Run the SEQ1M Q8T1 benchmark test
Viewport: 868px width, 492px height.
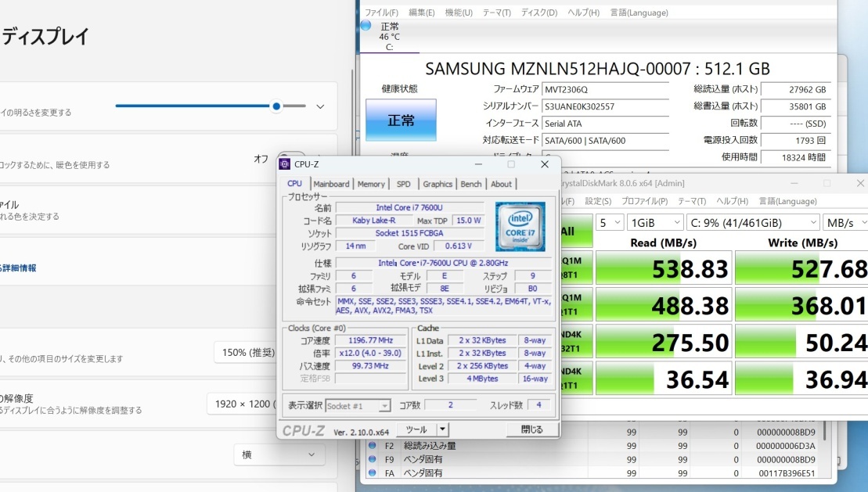click(576, 268)
